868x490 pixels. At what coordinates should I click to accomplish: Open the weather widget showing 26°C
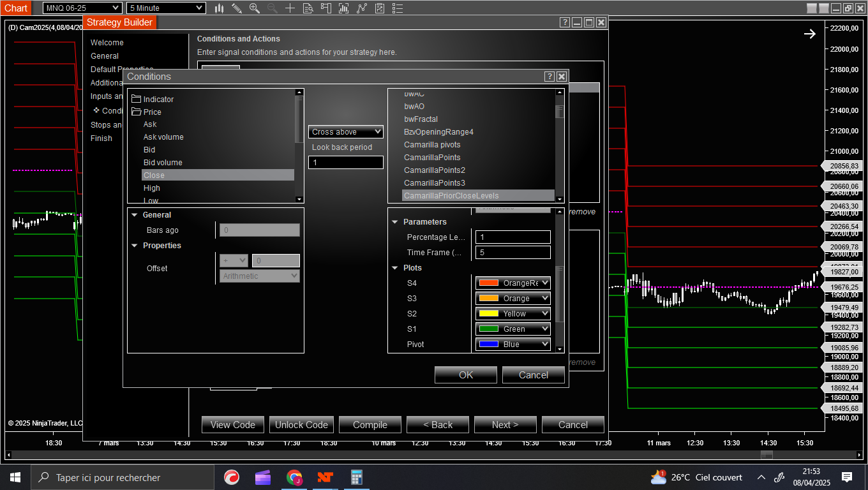(696, 477)
